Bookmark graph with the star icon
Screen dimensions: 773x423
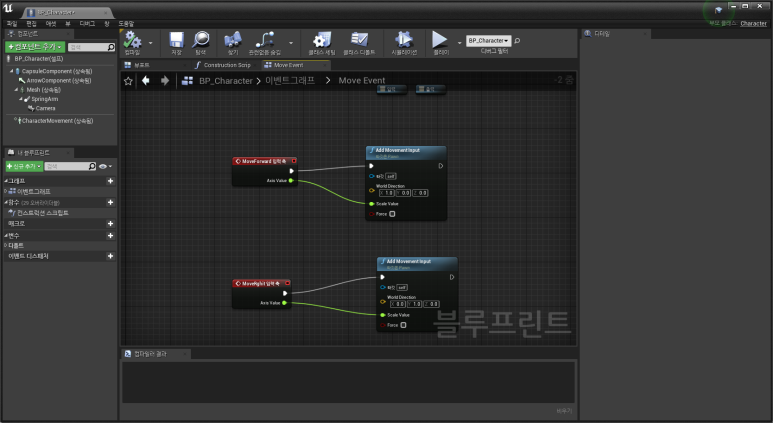[x=128, y=81]
